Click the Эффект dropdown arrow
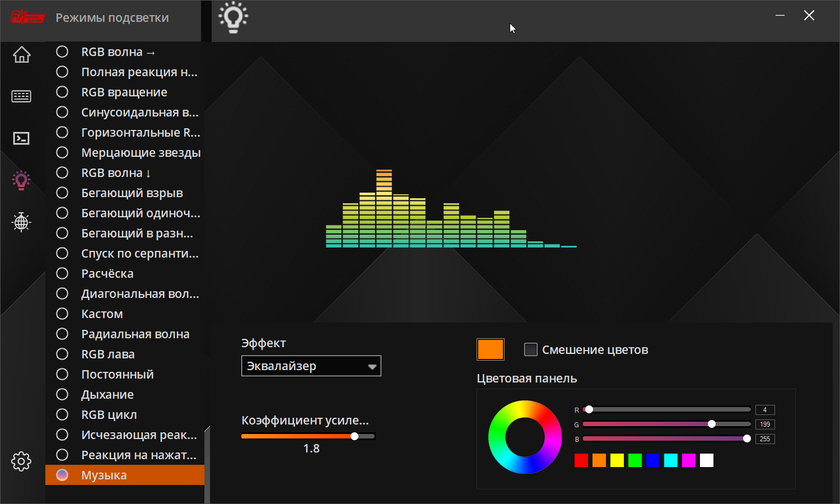 (372, 366)
